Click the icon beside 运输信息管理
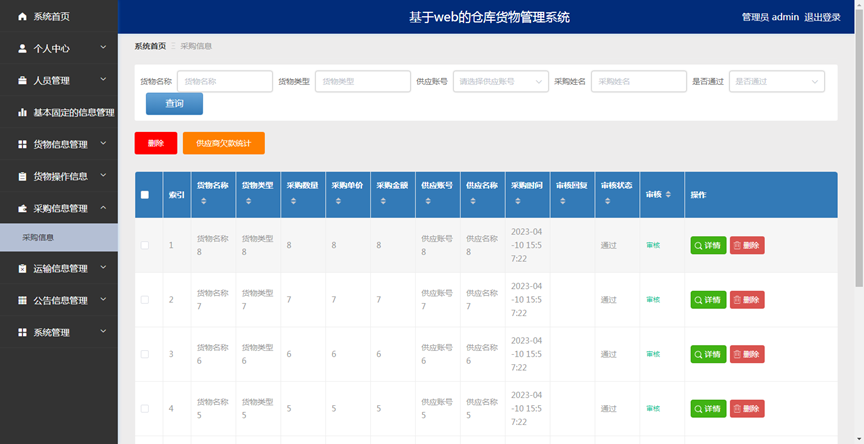864x444 pixels. point(22,268)
